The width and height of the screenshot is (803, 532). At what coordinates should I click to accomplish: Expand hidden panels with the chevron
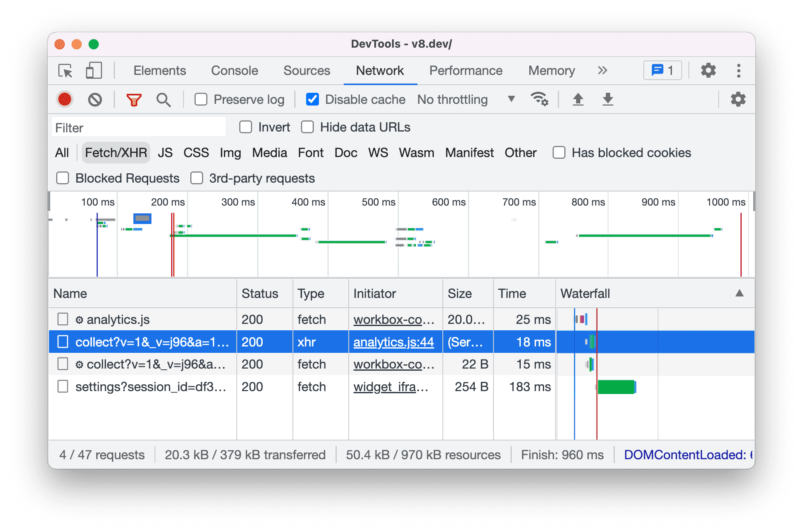tap(602, 71)
